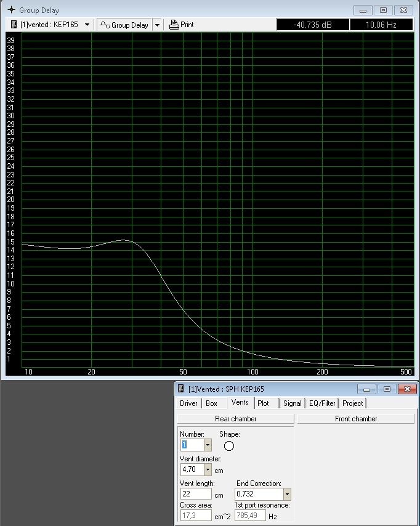The width and height of the screenshot is (420, 526).
Task: Click the round vent Shape icon
Action: pyautogui.click(x=229, y=446)
